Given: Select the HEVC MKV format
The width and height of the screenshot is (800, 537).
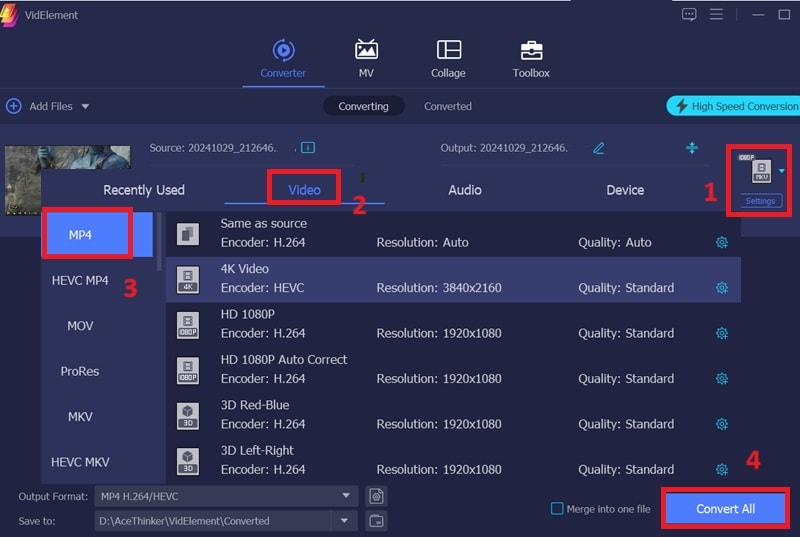Looking at the screenshot, I should click(x=80, y=462).
